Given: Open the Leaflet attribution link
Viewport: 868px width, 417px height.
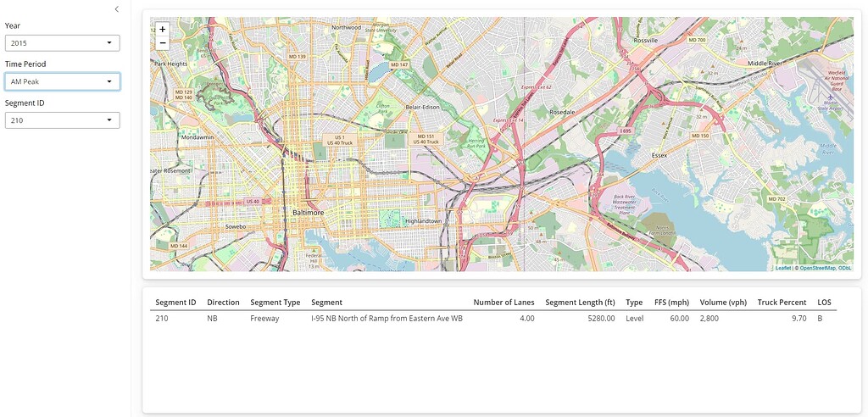Looking at the screenshot, I should 782,268.
